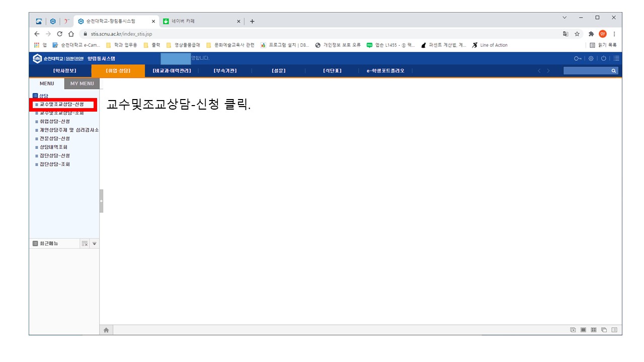Click the key password icon in header
The width and height of the screenshot is (644, 362).
point(578,58)
